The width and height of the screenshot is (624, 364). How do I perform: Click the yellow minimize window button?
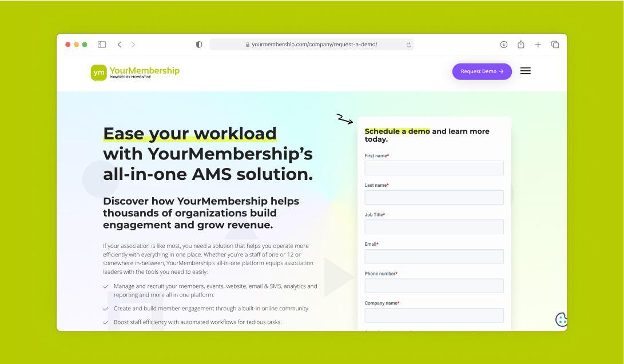76,45
